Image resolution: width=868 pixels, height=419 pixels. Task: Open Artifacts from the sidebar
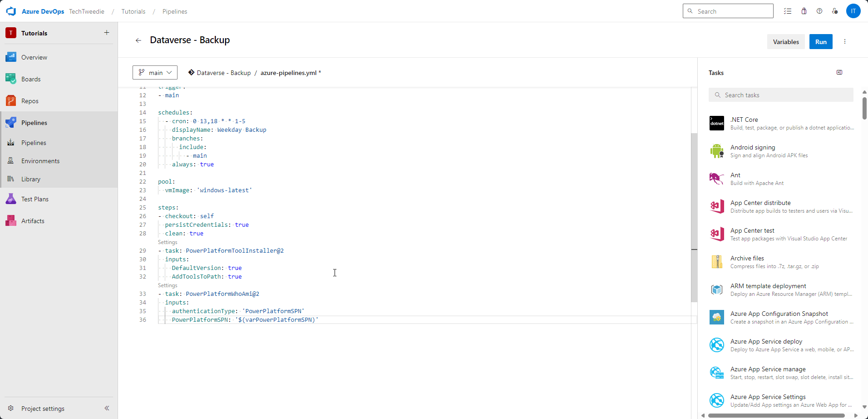click(32, 220)
